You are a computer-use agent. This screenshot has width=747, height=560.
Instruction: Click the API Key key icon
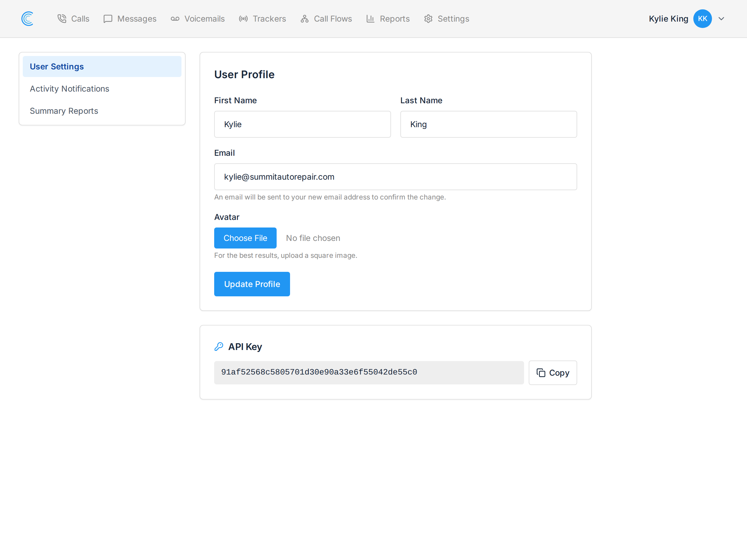click(x=219, y=347)
